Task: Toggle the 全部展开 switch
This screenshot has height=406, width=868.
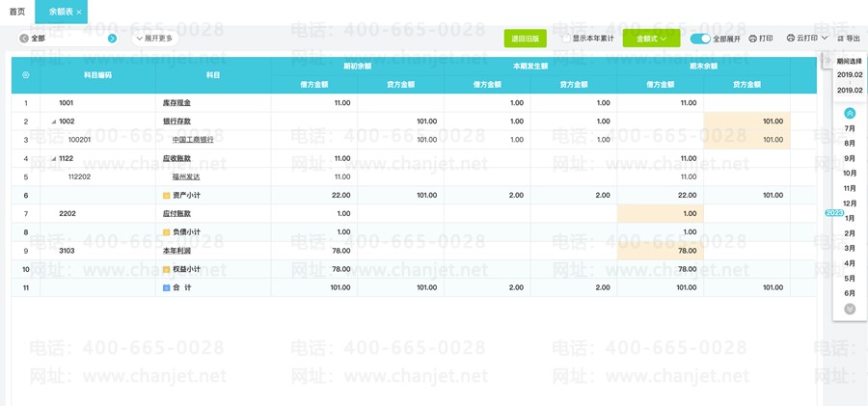Action: [700, 39]
